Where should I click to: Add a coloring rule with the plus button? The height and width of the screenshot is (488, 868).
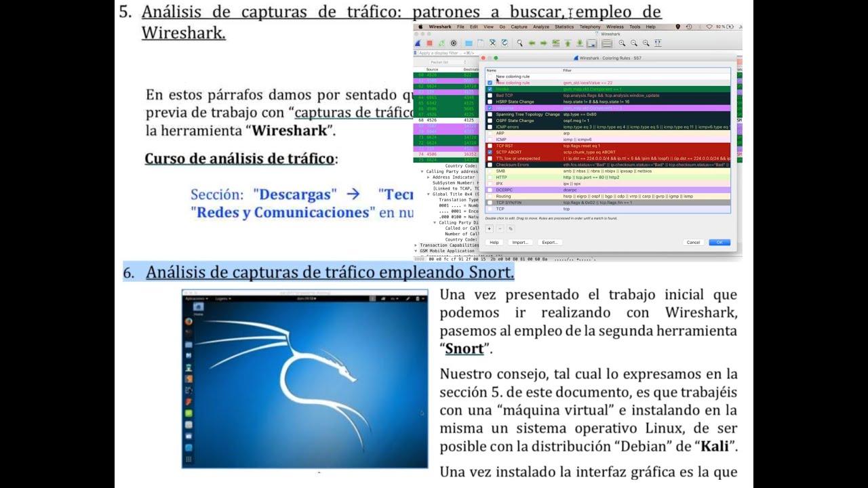click(490, 228)
